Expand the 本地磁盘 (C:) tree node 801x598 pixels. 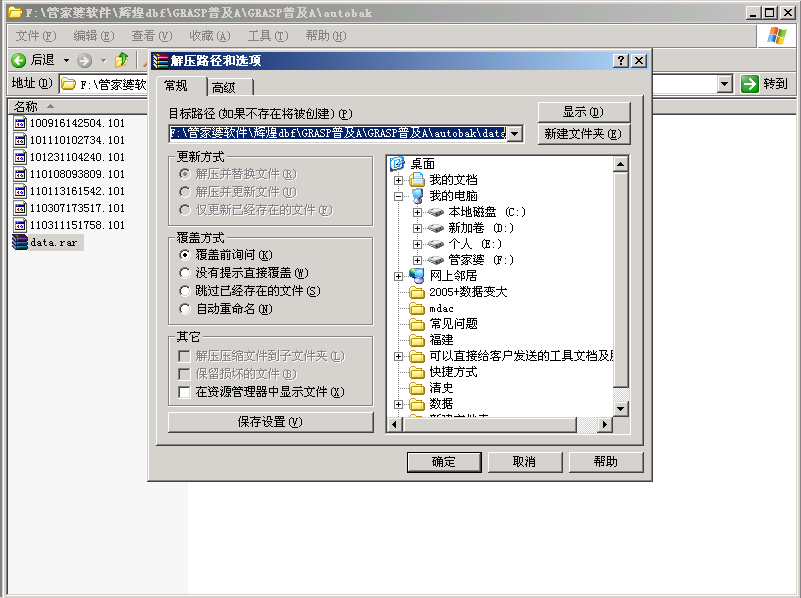[x=418, y=212]
